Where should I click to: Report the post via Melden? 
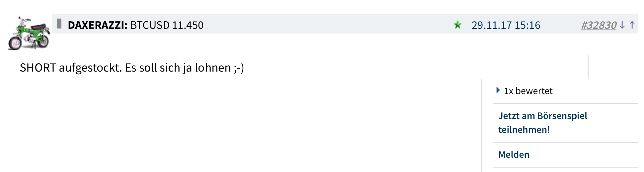pyautogui.click(x=514, y=154)
